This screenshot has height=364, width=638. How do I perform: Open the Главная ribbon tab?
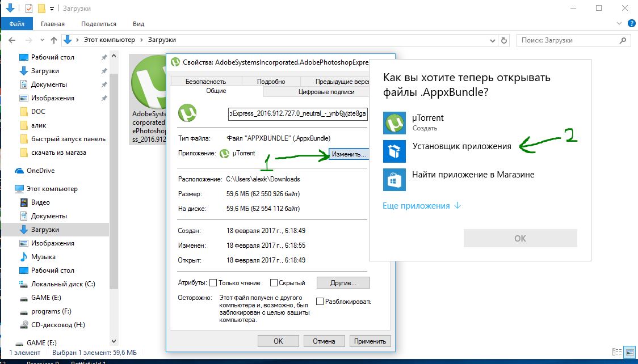52,24
